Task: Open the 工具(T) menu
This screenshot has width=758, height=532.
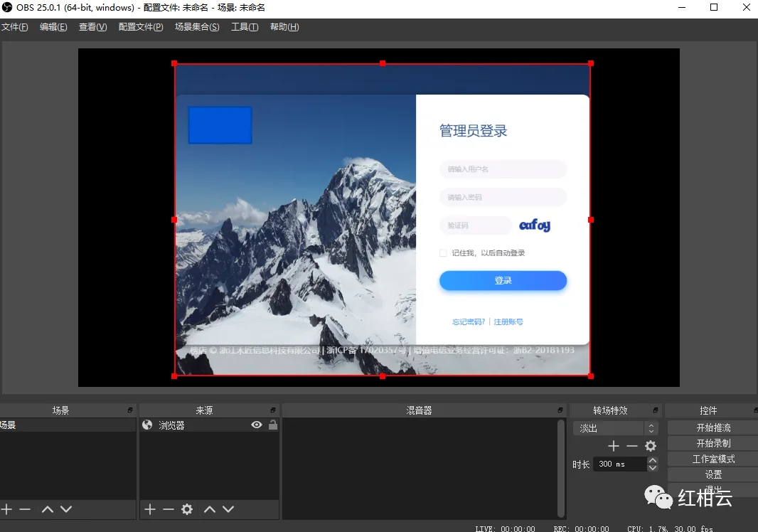Action: point(244,27)
